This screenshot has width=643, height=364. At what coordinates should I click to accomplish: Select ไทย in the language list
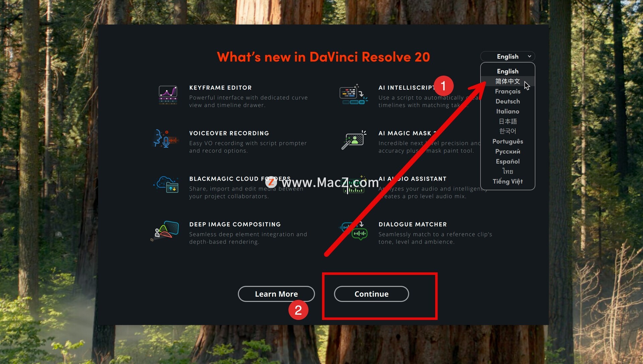point(508,171)
